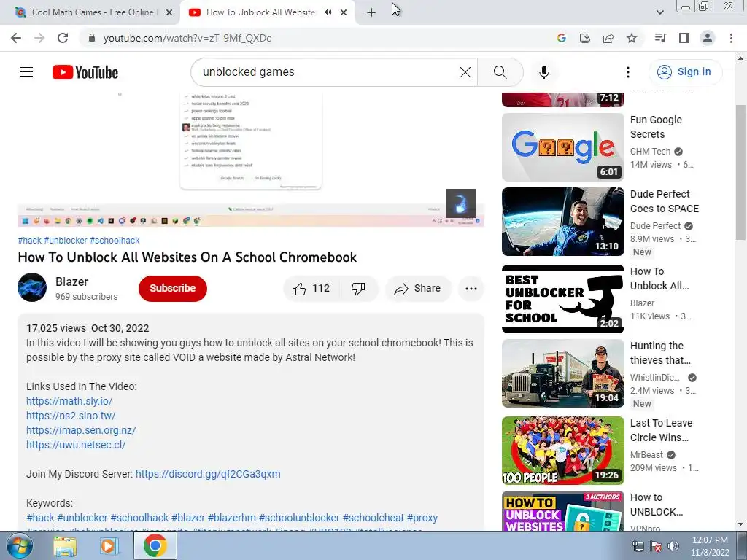747x560 pixels.
Task: Select How To Unblock All Websites tab
Action: tap(267, 12)
